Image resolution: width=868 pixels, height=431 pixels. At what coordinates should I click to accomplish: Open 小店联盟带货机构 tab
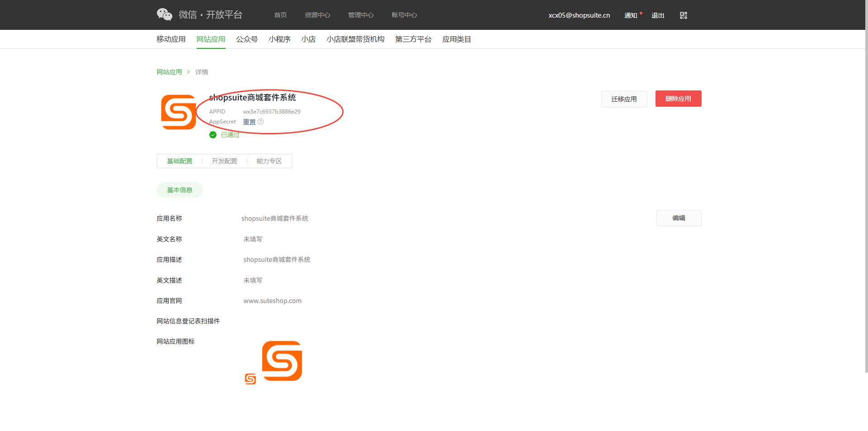click(355, 39)
